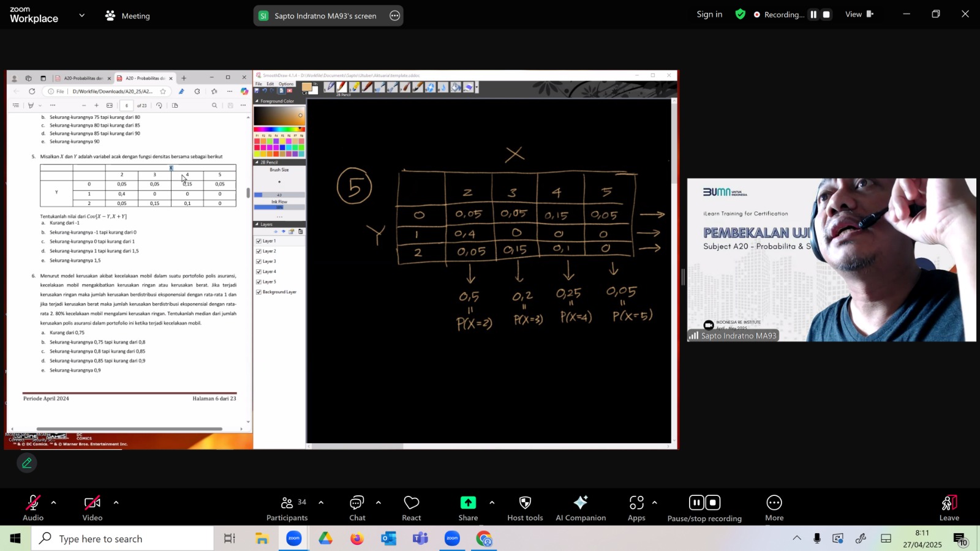980x551 pixels.
Task: Click the PDF zoom in plus icon
Action: pos(96,105)
